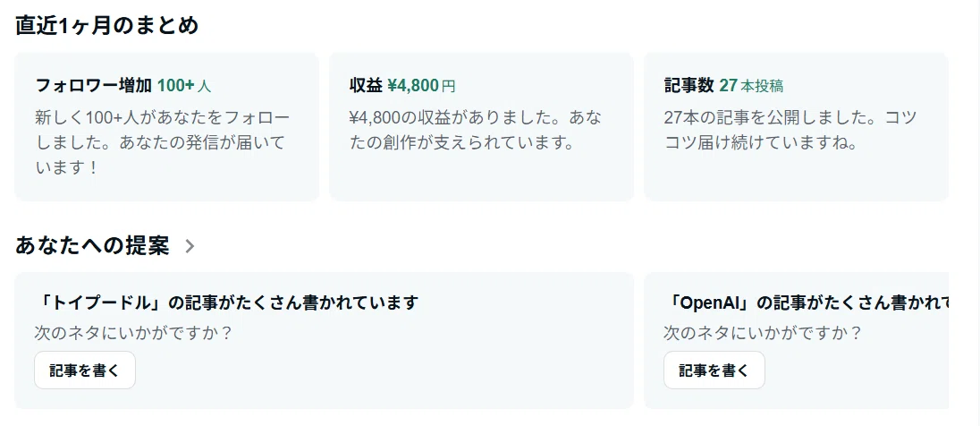Click the chevron arrow beside あなたへの提案

[x=190, y=246]
